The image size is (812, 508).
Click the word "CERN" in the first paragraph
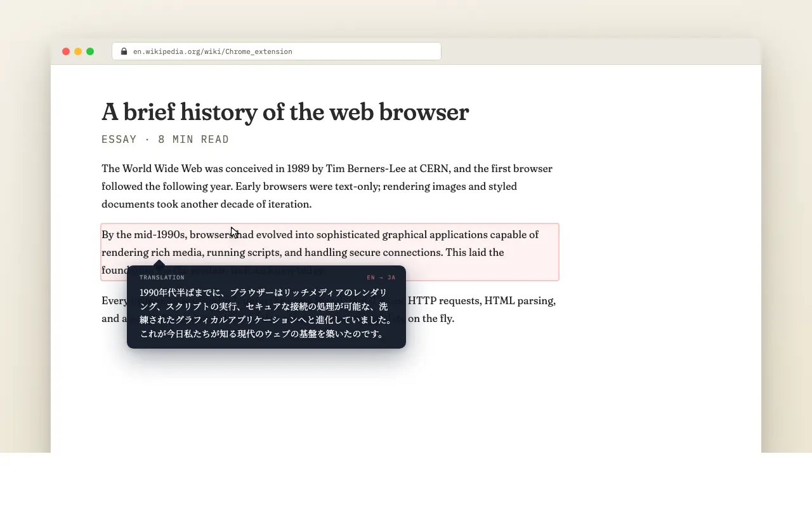[434, 169]
